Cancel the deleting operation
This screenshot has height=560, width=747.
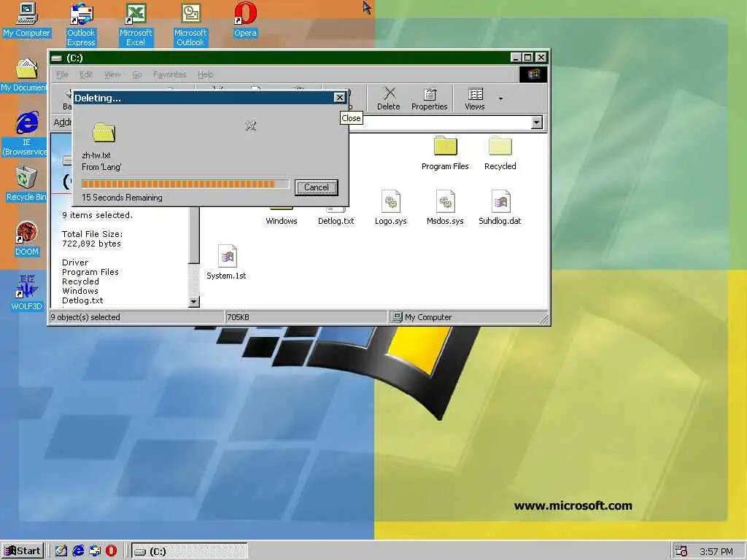[x=317, y=187]
